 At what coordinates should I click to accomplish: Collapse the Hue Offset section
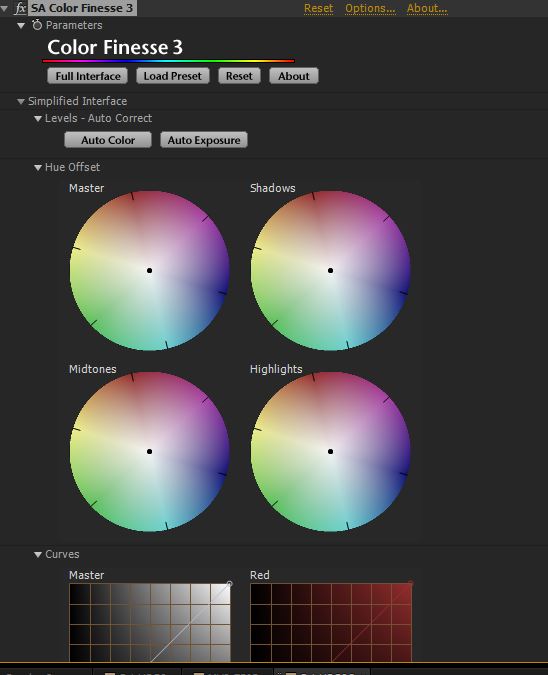pos(38,168)
